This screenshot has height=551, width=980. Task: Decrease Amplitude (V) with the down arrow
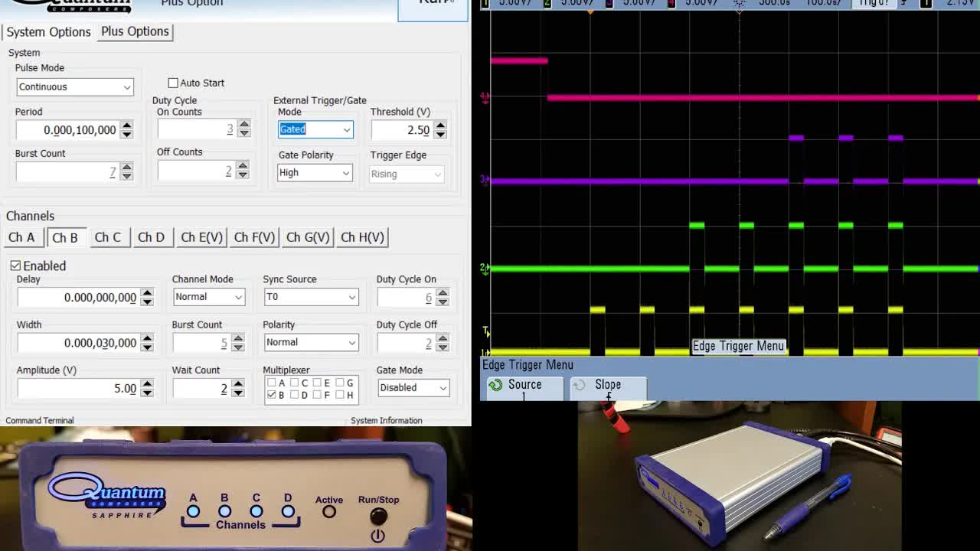pos(147,393)
